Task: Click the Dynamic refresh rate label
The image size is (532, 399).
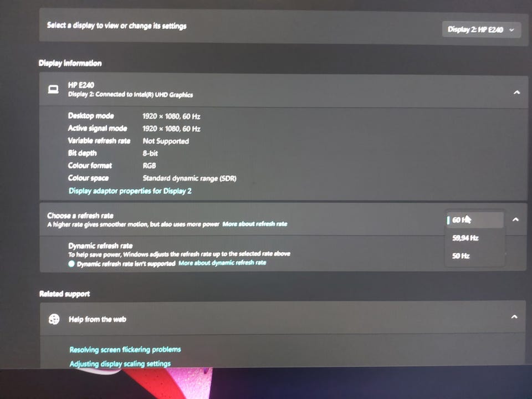Action: point(100,245)
